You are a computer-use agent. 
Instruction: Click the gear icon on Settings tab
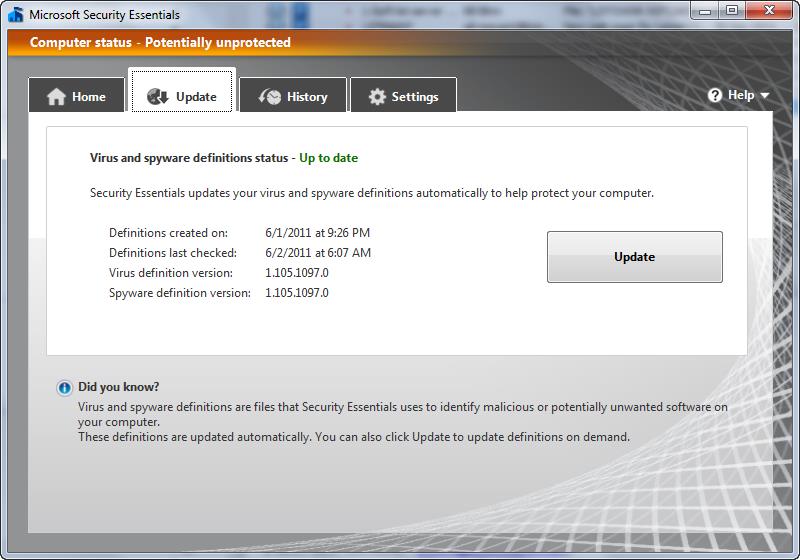click(377, 96)
